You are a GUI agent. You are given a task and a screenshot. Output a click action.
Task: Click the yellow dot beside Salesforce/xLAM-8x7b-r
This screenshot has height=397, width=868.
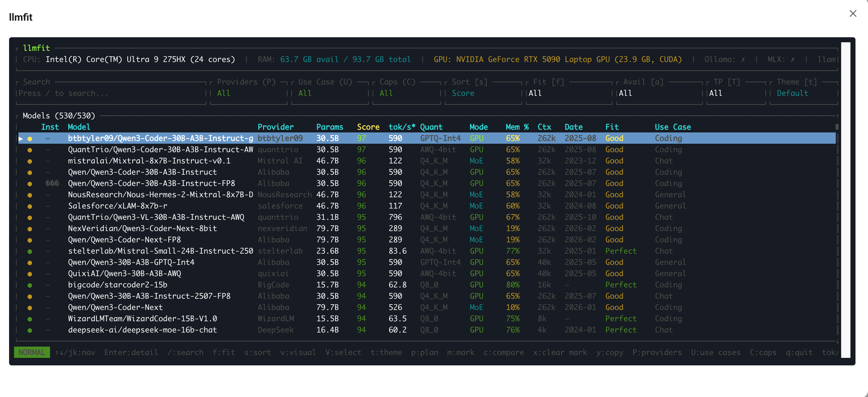pyautogui.click(x=30, y=206)
